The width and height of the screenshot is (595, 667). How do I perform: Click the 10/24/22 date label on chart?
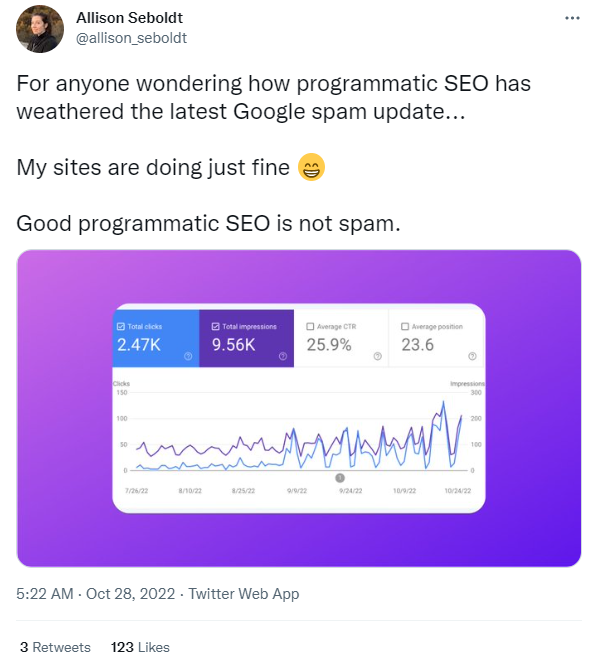tap(458, 491)
